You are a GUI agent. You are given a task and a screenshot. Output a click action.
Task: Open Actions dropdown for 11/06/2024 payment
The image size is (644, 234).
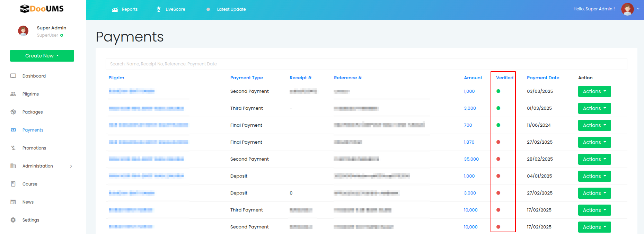[x=594, y=125]
